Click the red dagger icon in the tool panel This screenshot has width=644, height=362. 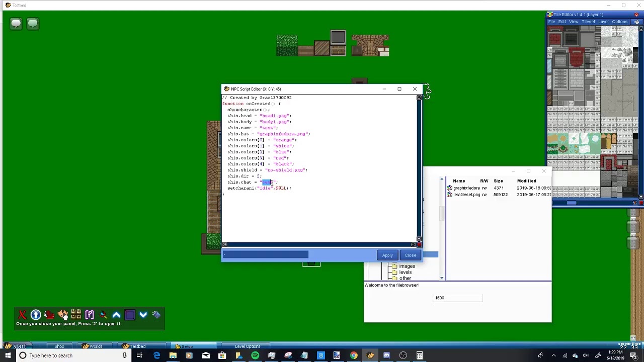click(103, 315)
